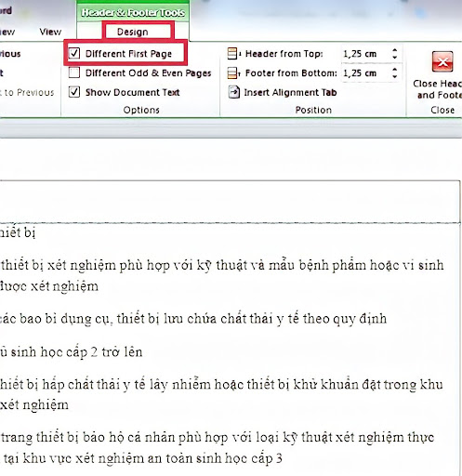Click the Insert Alignment Tab icon

coord(234,92)
